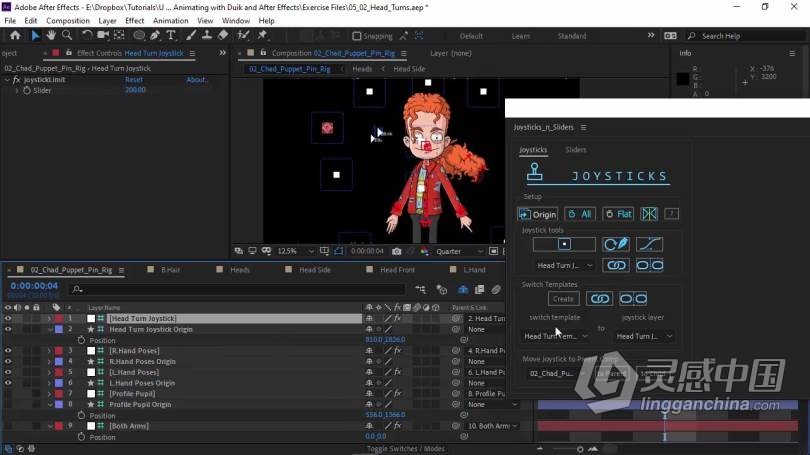Open Head Turn J... joystick tools dropdown

click(x=564, y=265)
